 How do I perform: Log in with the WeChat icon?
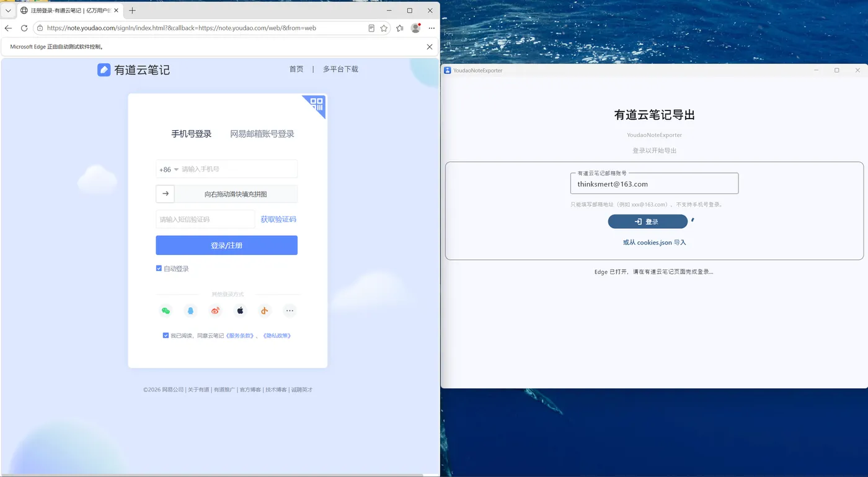click(x=166, y=311)
